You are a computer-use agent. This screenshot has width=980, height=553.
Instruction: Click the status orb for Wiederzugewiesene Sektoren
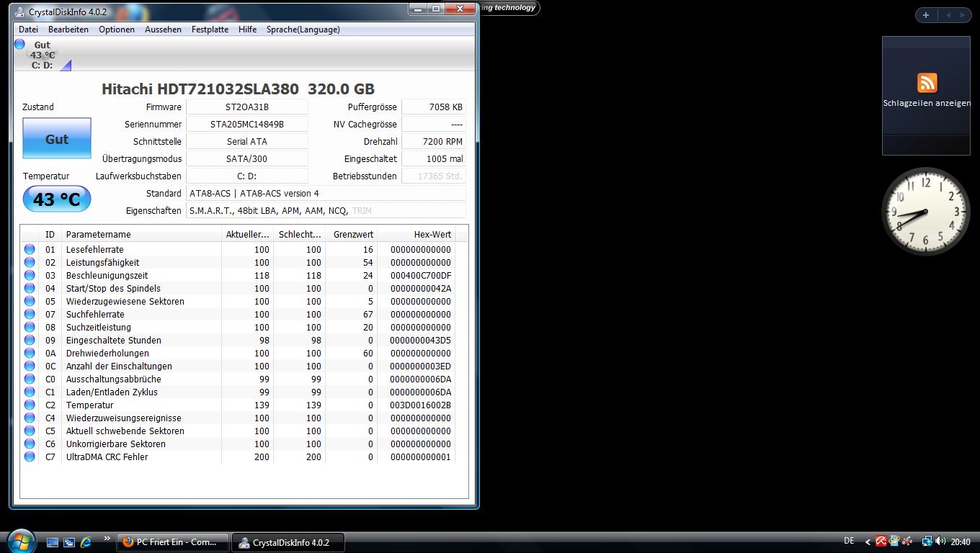(30, 301)
